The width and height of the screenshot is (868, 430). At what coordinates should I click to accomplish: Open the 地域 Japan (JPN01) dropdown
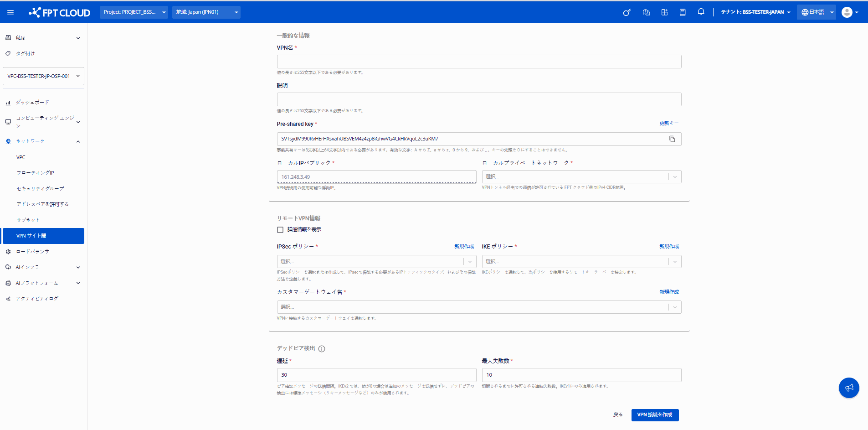206,12
